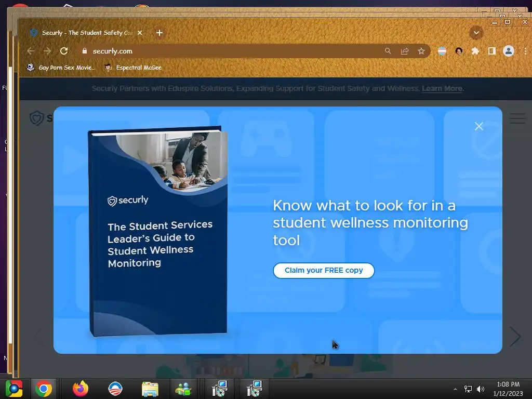The image size is (532, 399).
Task: Close the Securly tab
Action: coord(140,33)
